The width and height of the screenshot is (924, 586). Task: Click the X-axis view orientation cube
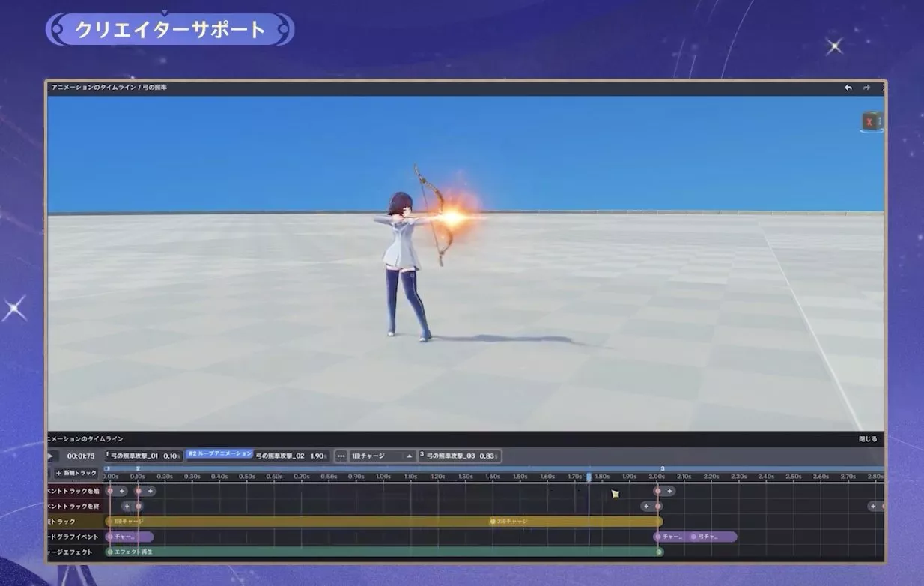[870, 121]
